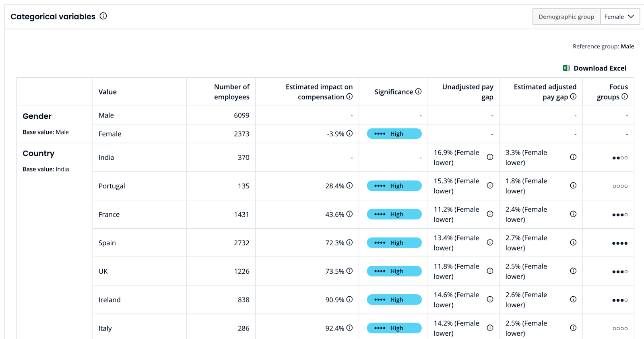The width and height of the screenshot is (644, 339).
Task: Click info icon beside Female -3.9% impact
Action: coord(349,133)
